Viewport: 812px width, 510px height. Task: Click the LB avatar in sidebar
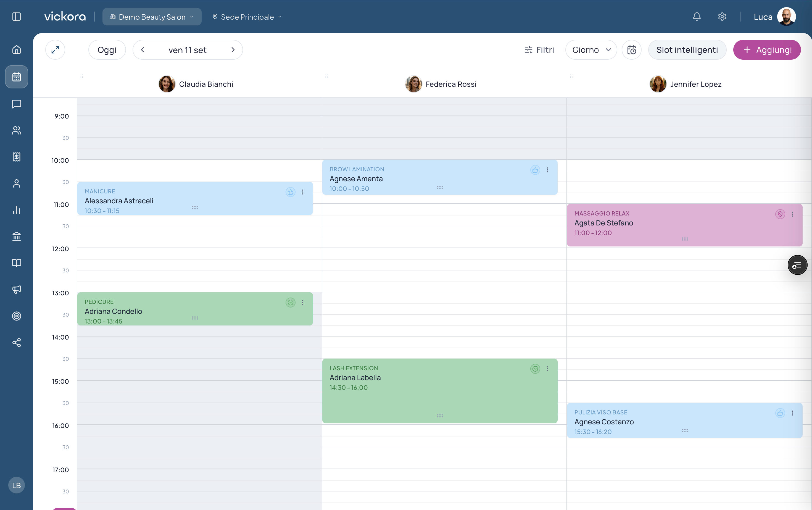tap(17, 485)
